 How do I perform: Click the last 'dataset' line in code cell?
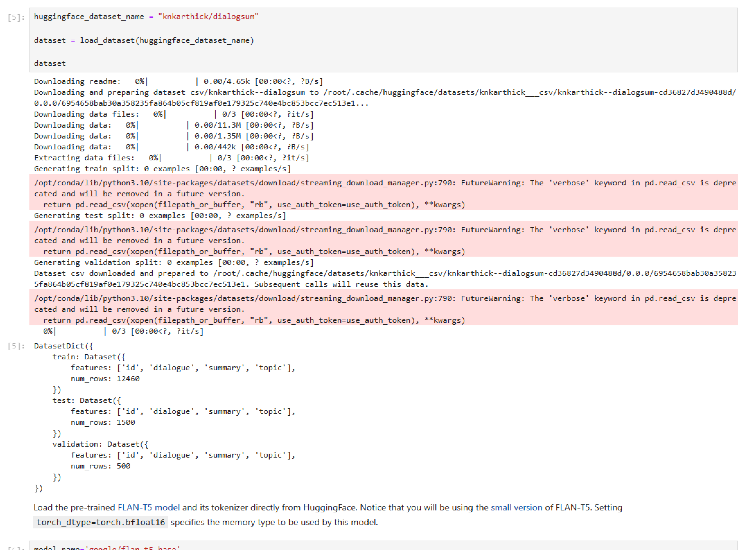point(50,63)
